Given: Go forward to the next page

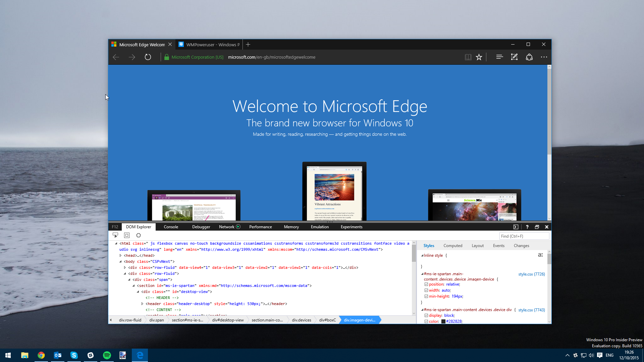Looking at the screenshot, I should tap(132, 57).
